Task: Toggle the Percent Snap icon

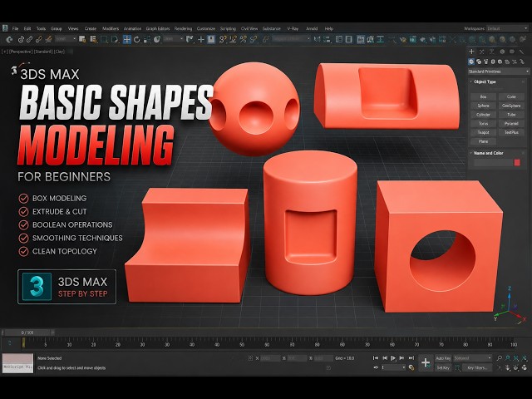Action: (243, 39)
